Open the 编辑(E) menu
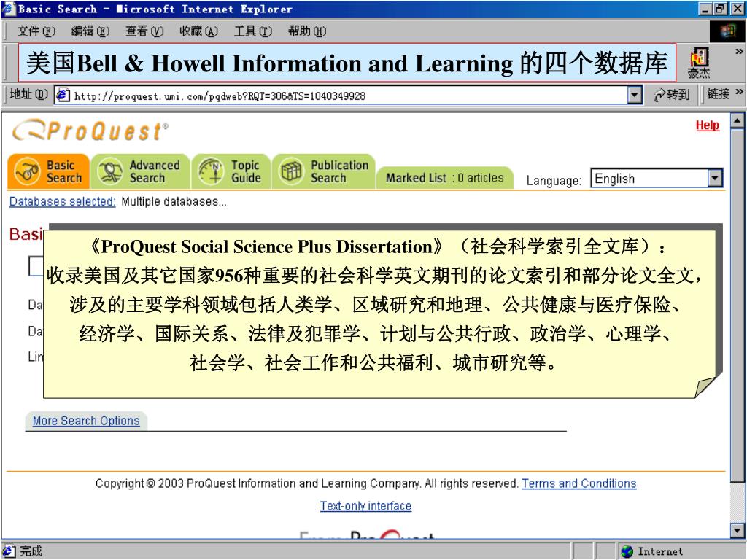 [90, 31]
